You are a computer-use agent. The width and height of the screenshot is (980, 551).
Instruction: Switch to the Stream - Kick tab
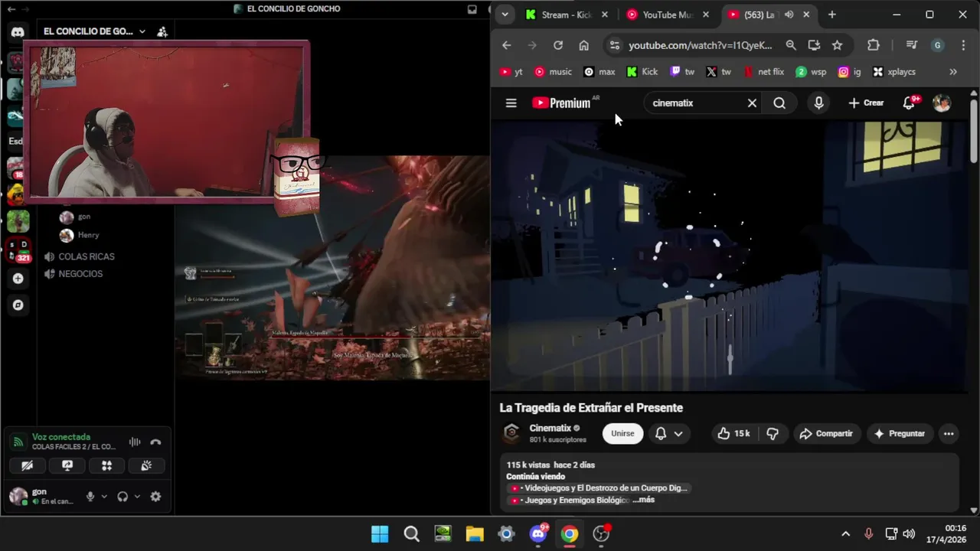click(567, 15)
